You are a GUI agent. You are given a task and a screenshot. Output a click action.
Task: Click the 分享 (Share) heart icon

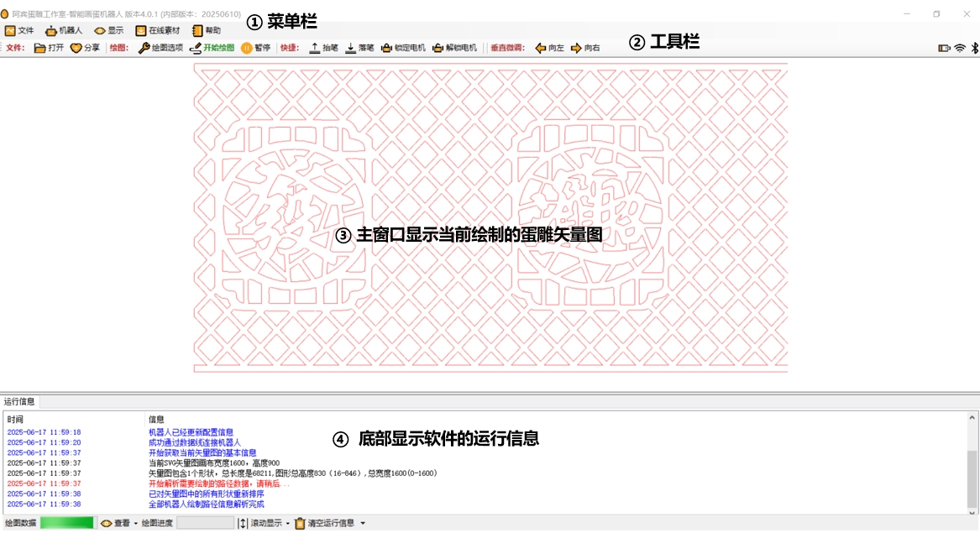tap(76, 48)
